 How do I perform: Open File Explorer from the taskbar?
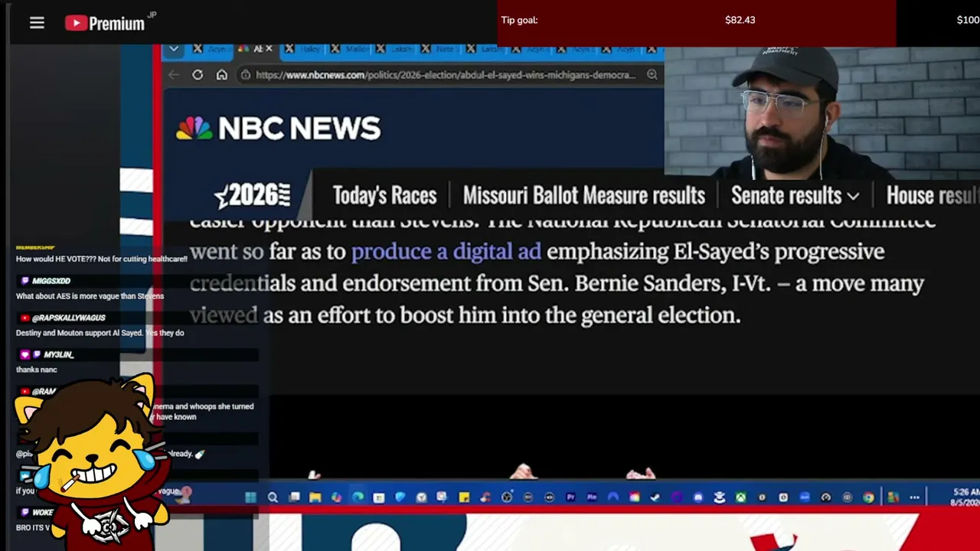pos(315,497)
